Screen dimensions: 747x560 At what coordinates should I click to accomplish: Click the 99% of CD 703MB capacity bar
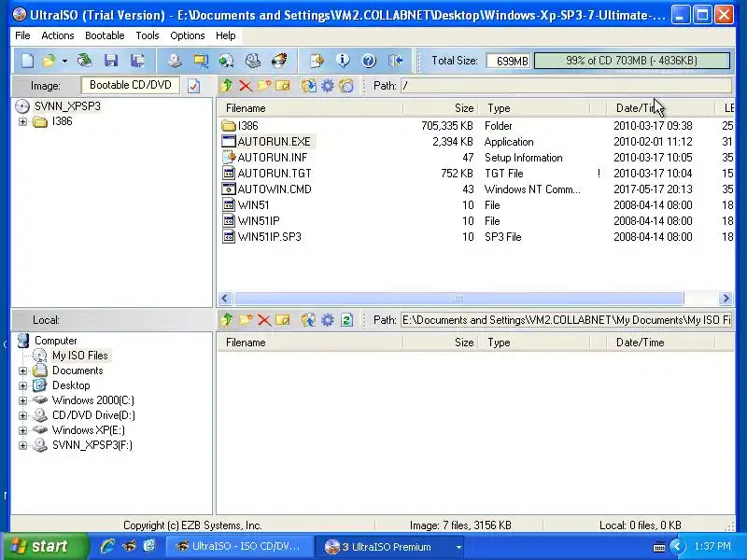click(632, 61)
